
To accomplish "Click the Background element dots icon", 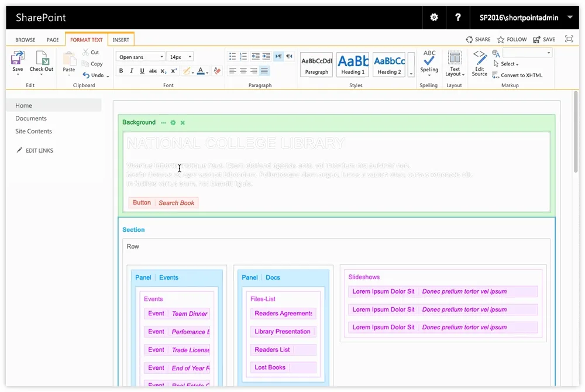I will 163,123.
